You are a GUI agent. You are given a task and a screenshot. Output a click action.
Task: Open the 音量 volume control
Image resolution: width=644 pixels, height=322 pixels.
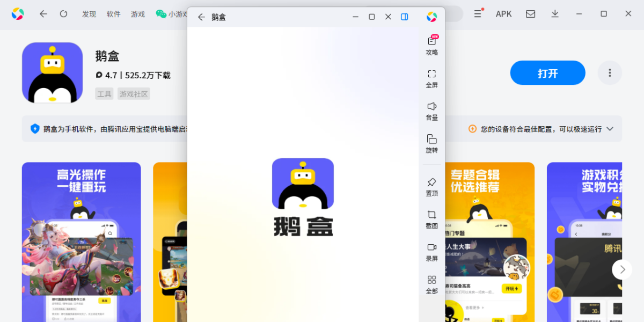431,107
